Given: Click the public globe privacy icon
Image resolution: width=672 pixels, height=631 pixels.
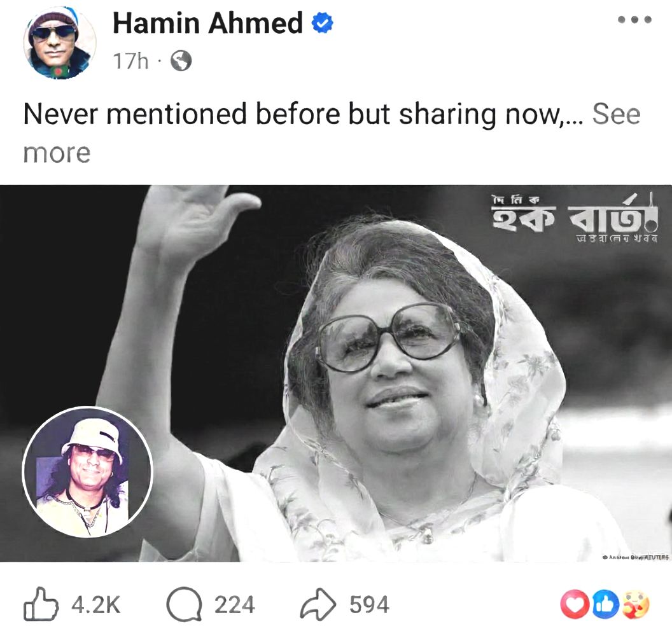Looking at the screenshot, I should tap(181, 61).
